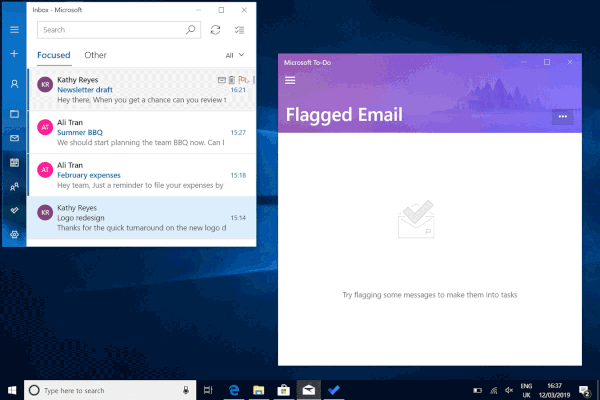The image size is (600, 400).
Task: Switch to Calendar from Mail sidebar
Action: click(x=14, y=163)
